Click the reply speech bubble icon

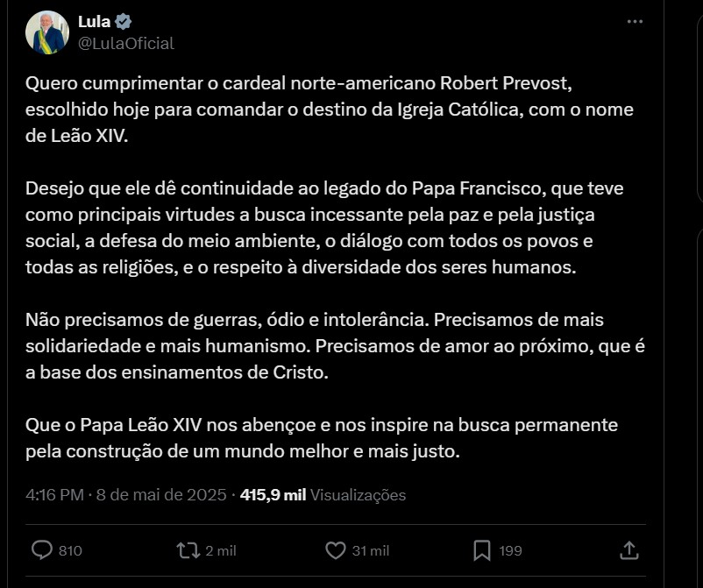42,550
